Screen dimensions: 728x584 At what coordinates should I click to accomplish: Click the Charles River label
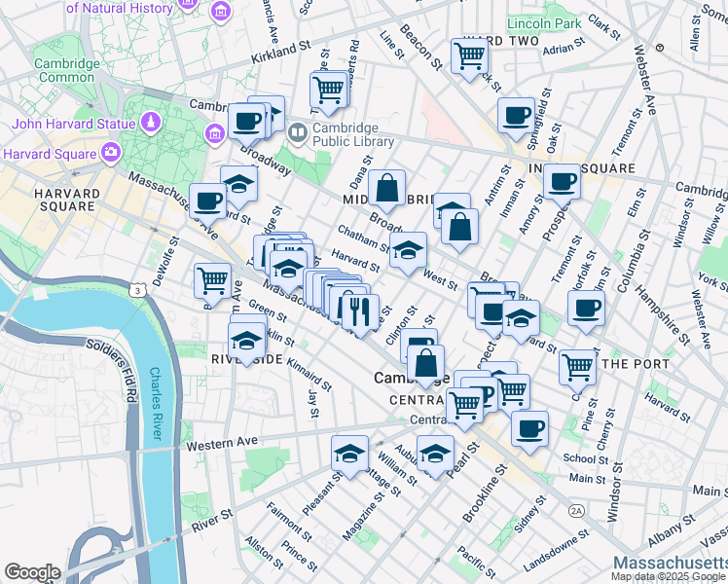click(156, 404)
